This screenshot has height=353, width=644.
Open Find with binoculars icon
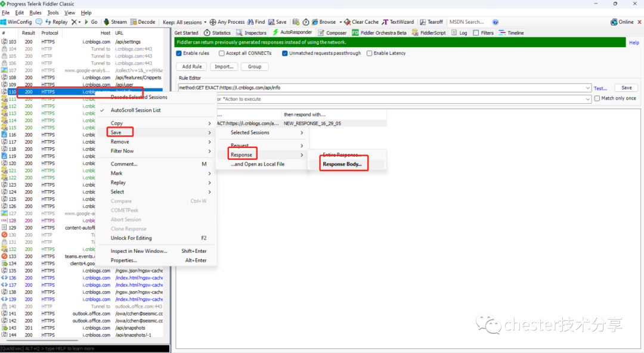click(256, 22)
